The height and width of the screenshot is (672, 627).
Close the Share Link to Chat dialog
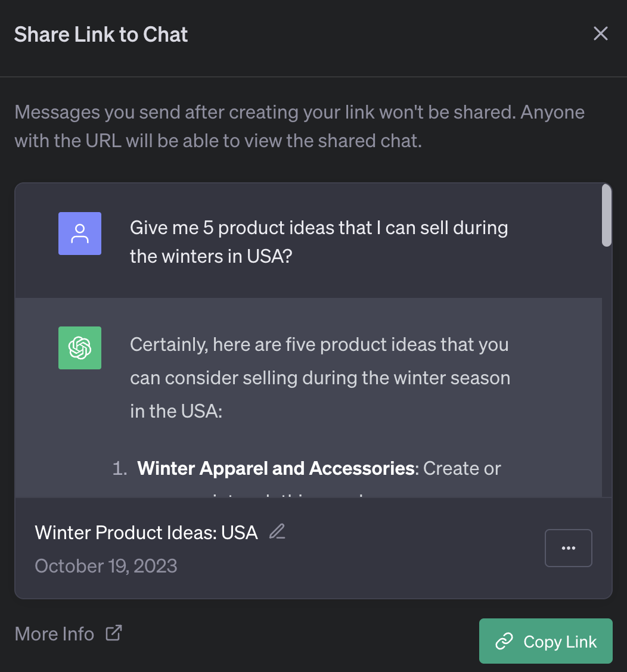click(600, 34)
